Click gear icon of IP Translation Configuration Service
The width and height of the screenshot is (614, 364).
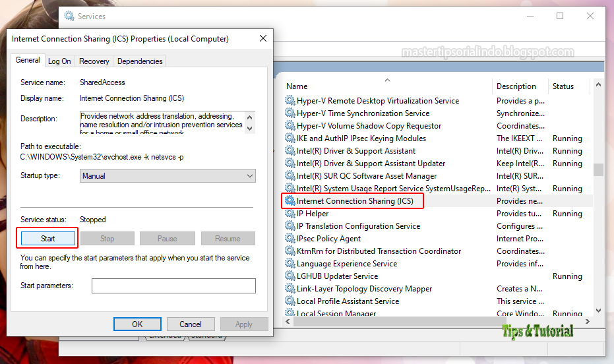[x=290, y=226]
